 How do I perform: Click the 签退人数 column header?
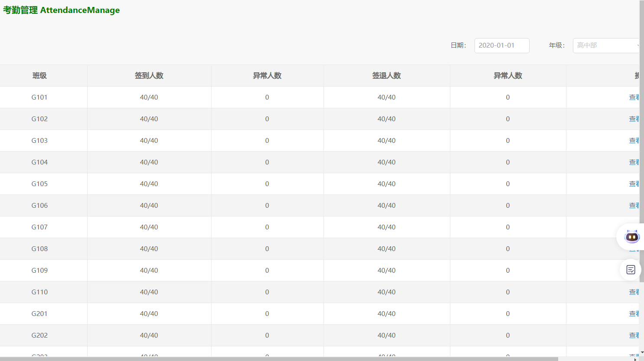(387, 76)
